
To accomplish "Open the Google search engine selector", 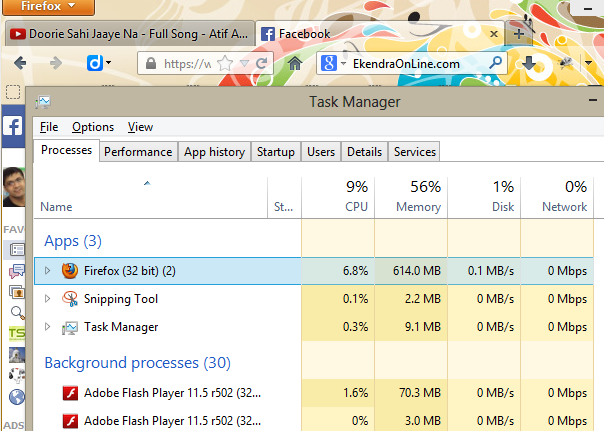I will (x=333, y=63).
